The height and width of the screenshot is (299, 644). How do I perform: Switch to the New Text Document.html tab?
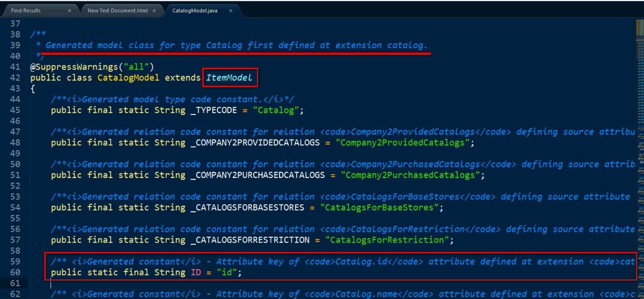coord(117,11)
